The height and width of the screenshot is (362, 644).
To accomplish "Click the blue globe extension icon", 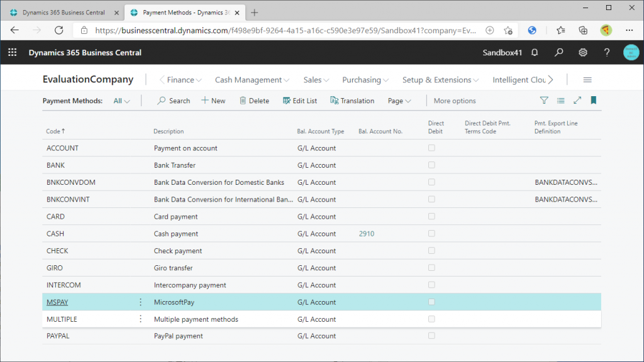I will coord(532,30).
